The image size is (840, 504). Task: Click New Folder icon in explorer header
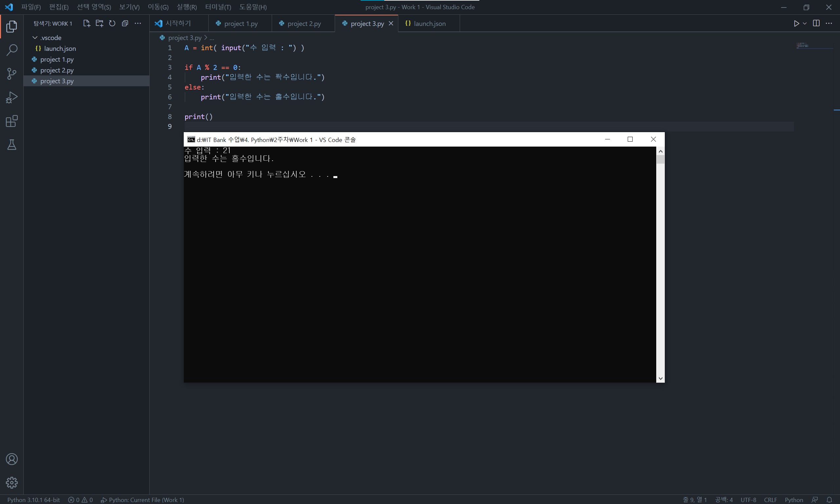pyautogui.click(x=99, y=23)
